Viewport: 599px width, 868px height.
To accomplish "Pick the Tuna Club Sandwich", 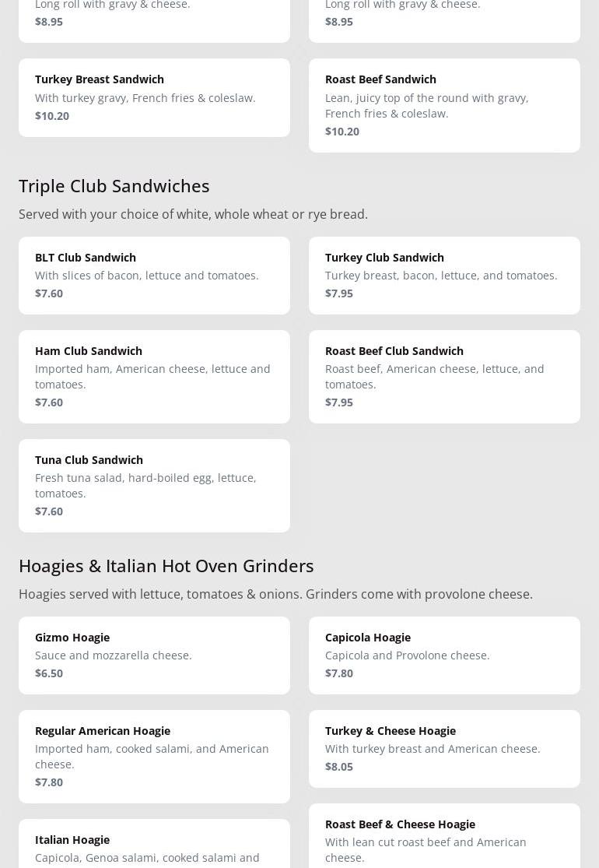I will (154, 485).
